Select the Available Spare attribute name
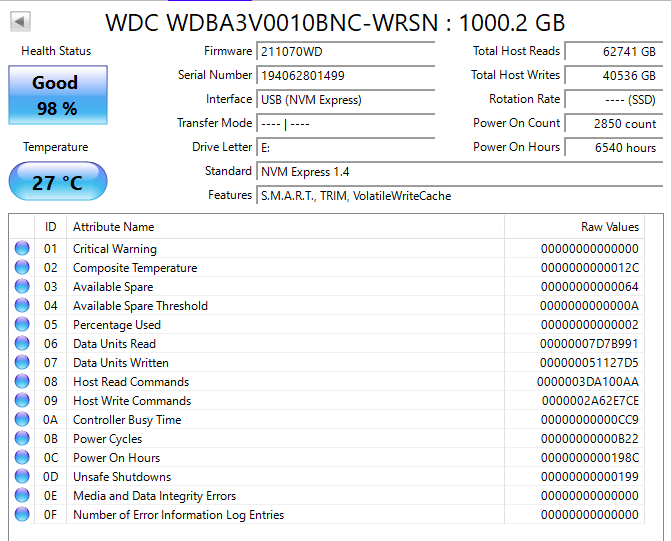 point(113,287)
